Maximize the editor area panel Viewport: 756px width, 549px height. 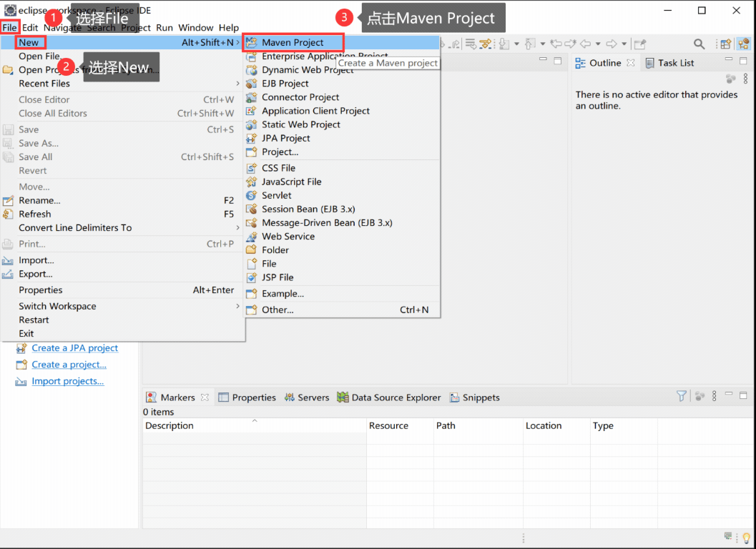[558, 61]
